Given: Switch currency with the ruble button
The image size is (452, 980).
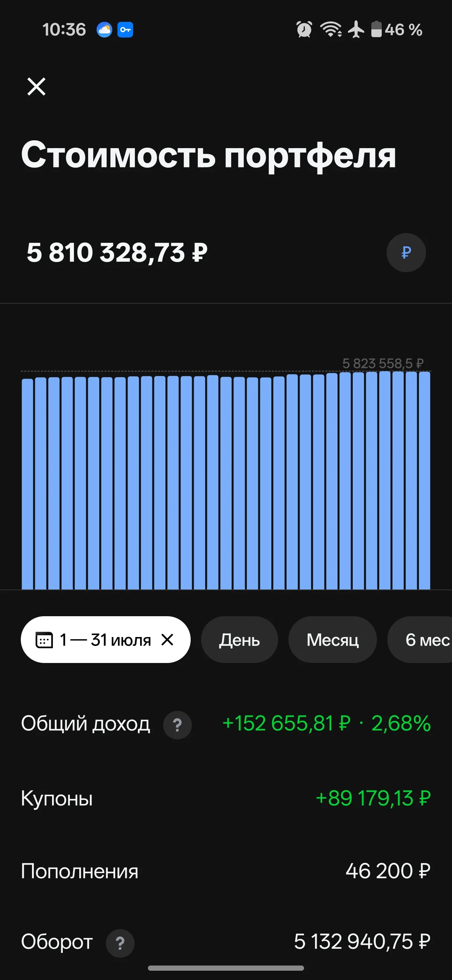Looking at the screenshot, I should pyautogui.click(x=406, y=252).
